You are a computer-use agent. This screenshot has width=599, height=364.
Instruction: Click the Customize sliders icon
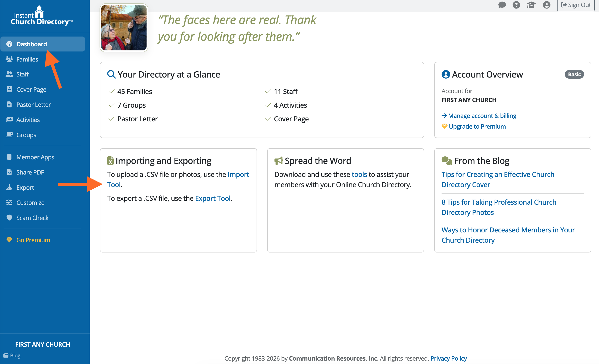point(9,202)
